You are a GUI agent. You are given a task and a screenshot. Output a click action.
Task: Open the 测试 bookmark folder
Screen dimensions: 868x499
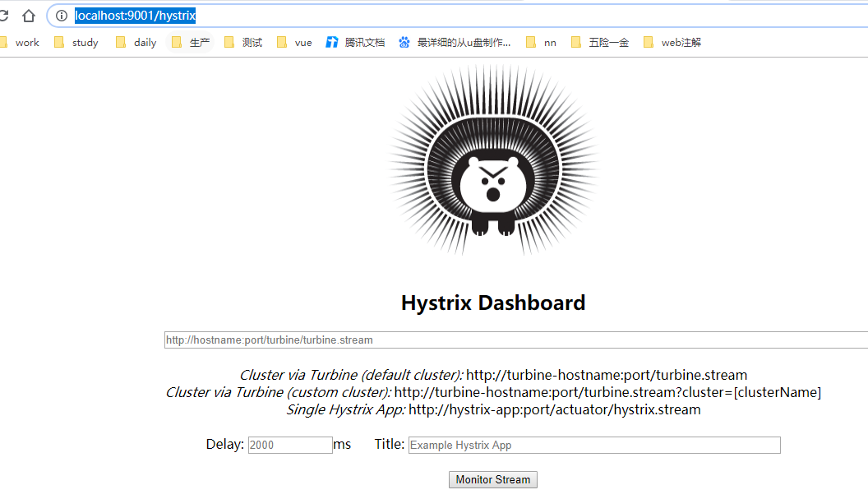tap(243, 43)
